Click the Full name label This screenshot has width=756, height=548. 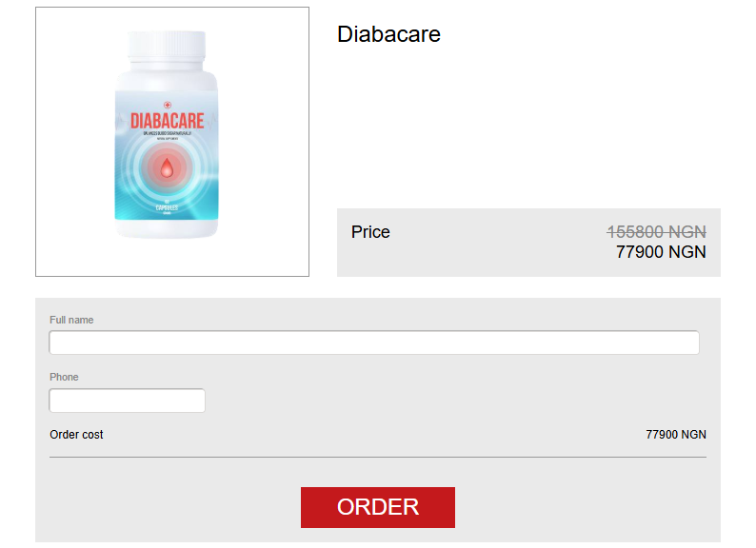[x=71, y=320]
